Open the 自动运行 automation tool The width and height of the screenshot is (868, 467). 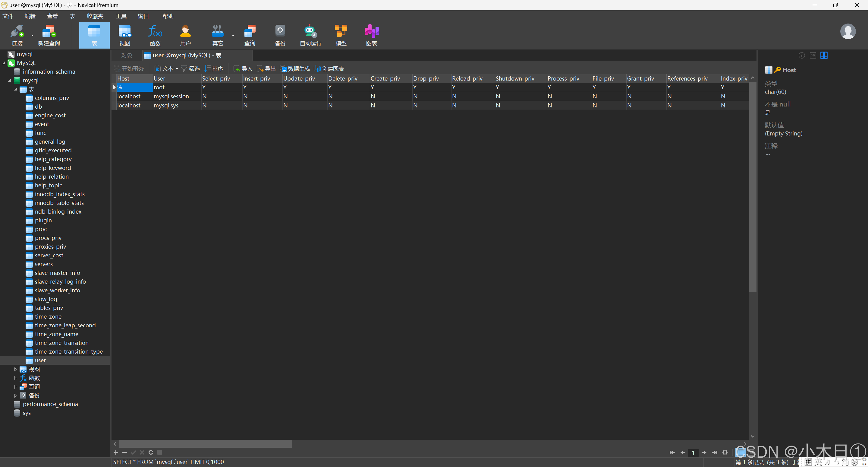(310, 35)
